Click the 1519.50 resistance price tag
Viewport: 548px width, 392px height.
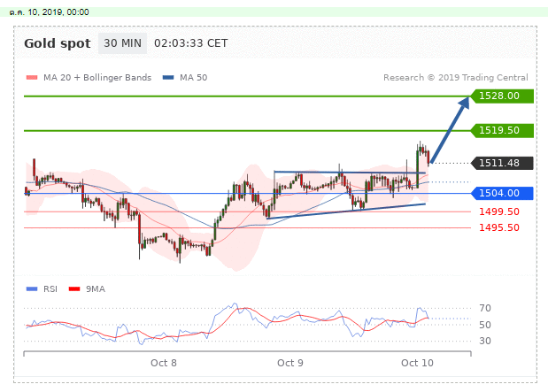pos(502,131)
